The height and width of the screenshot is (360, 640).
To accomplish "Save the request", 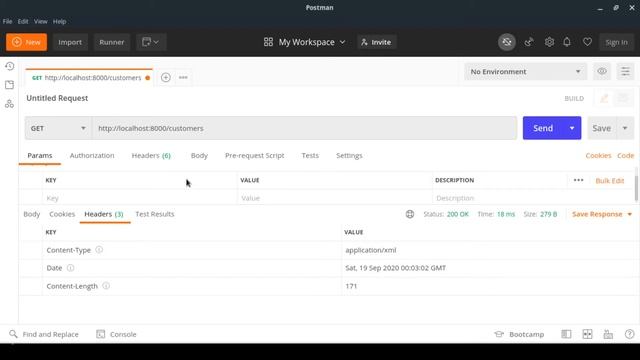I will click(x=602, y=128).
